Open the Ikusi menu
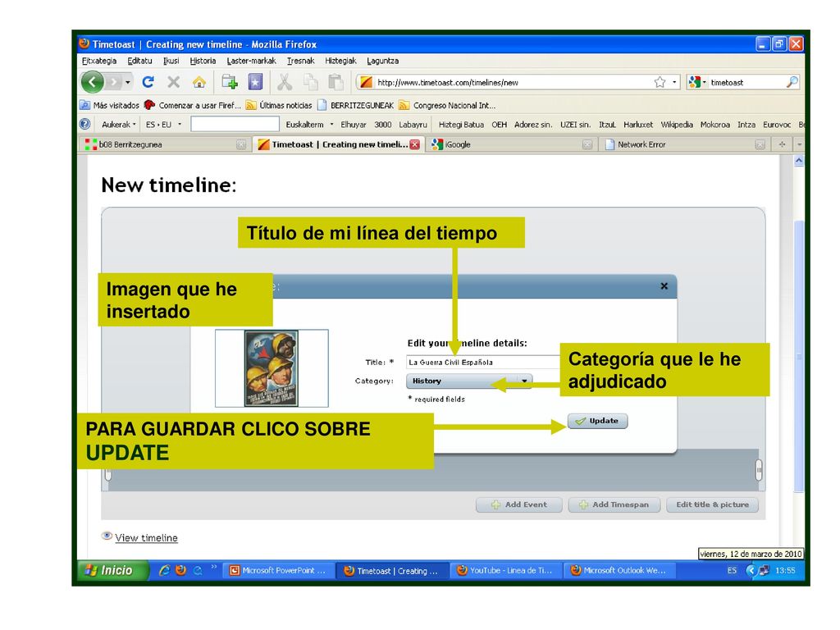The width and height of the screenshot is (840, 630). pyautogui.click(x=171, y=61)
